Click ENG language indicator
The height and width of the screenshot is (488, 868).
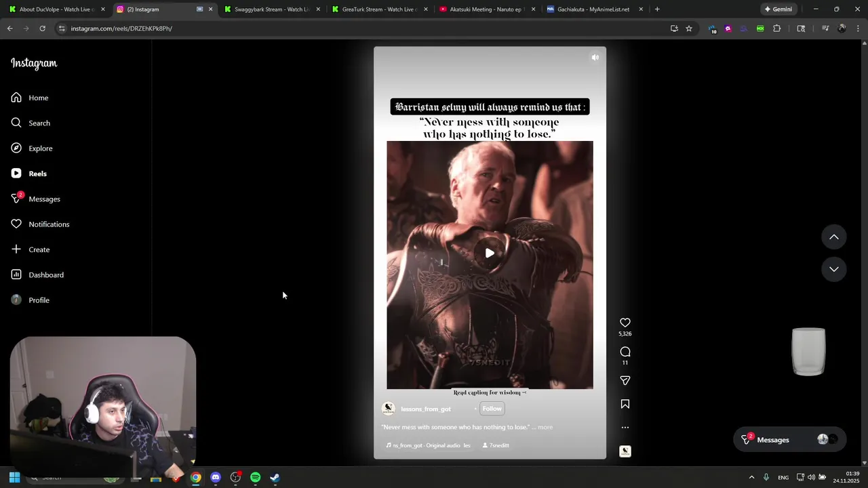point(783,477)
